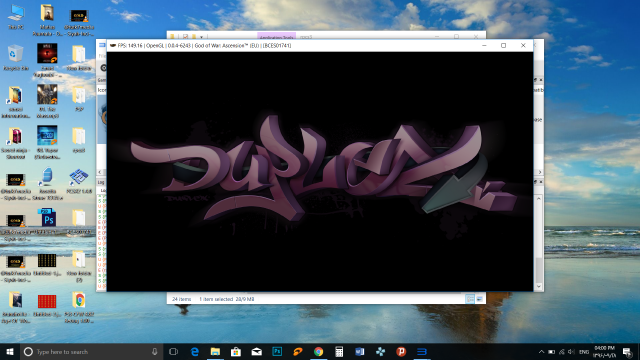This screenshot has width=640, height=360.
Task: Click the scroll-down arrow of the RPCS3 log panel
Action: click(539, 287)
